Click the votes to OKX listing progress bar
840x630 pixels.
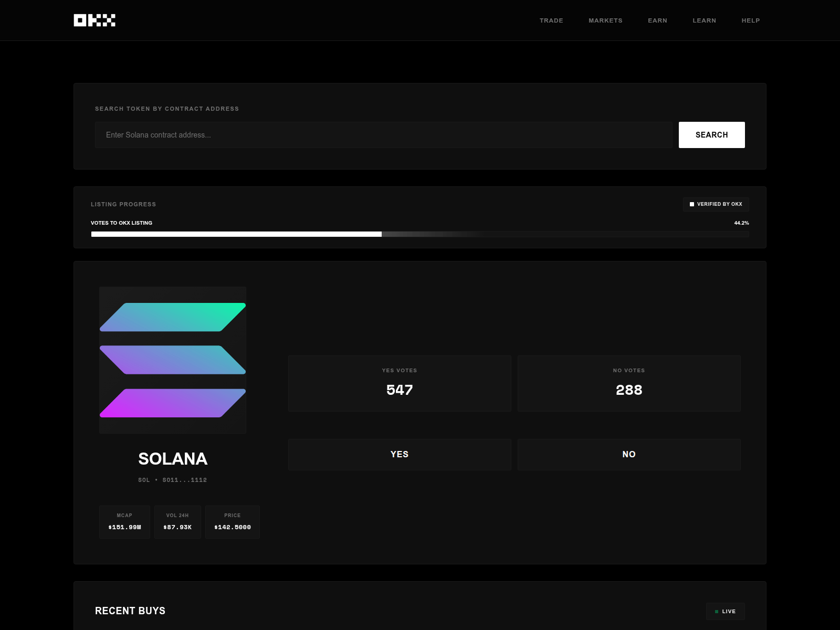420,234
